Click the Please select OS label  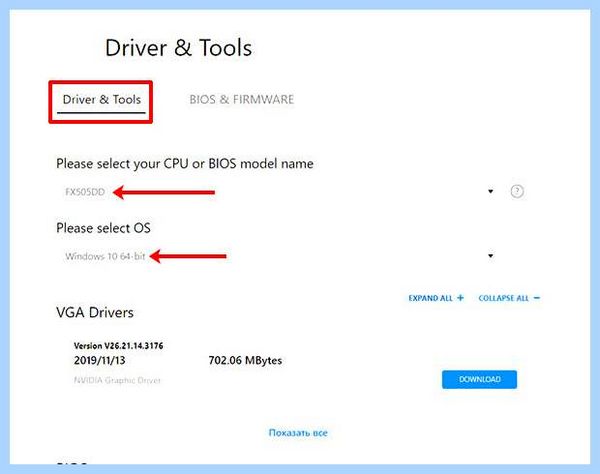[x=103, y=228]
